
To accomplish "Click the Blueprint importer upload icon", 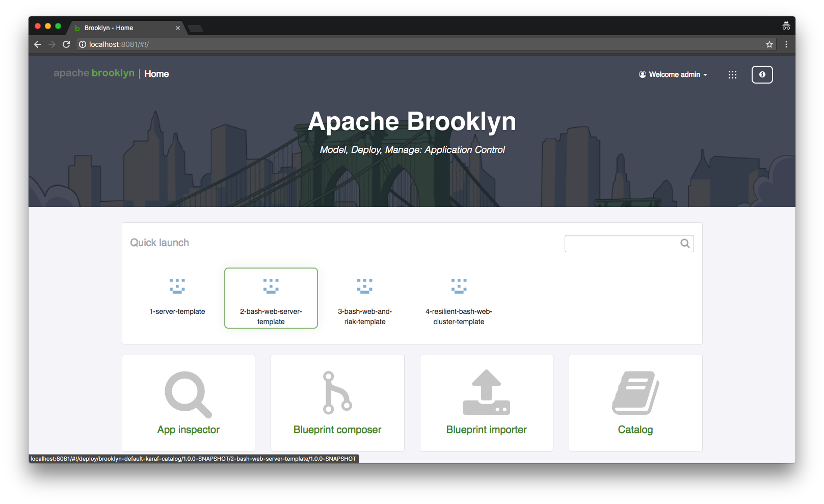I will point(486,392).
